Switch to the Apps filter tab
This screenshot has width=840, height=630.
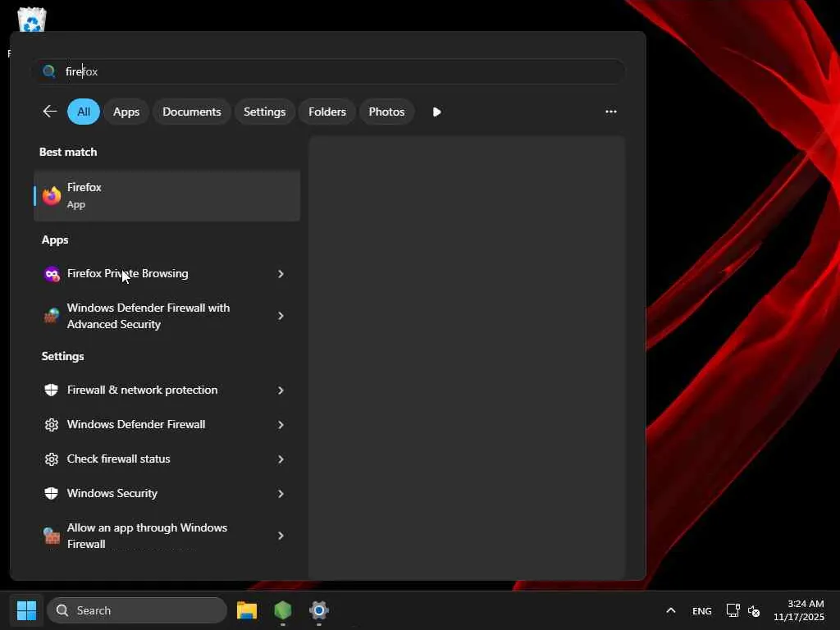tap(126, 112)
